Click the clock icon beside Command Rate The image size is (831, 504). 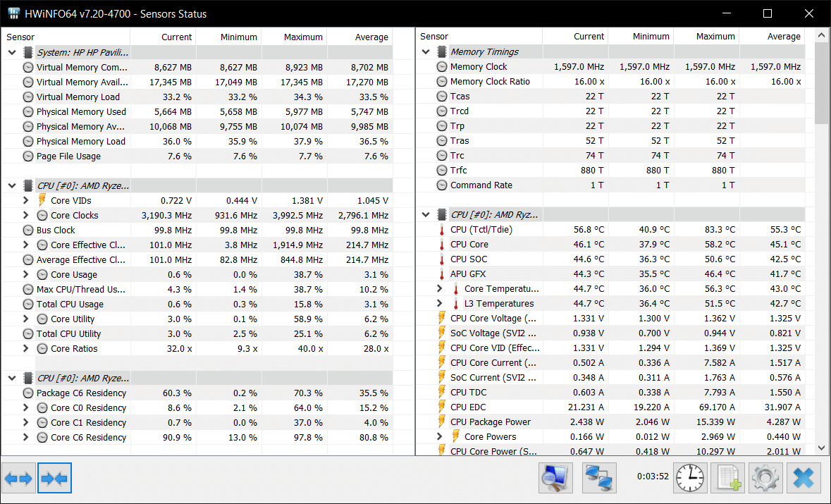pos(441,185)
